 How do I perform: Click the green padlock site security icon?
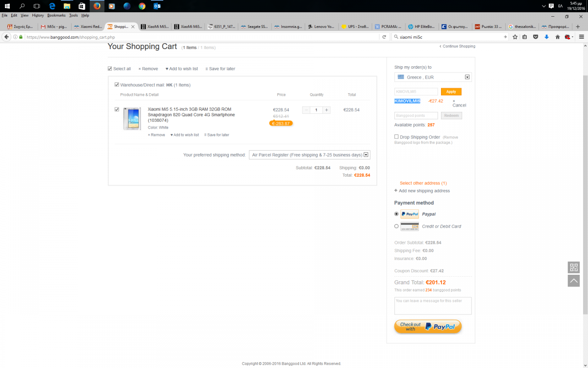click(x=21, y=37)
